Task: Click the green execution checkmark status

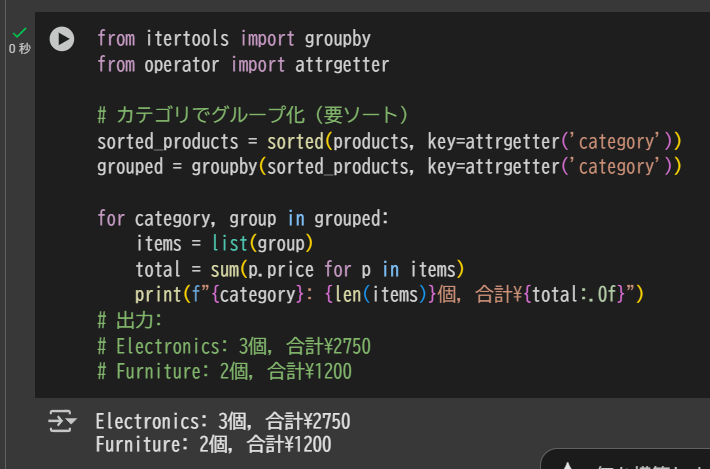Action: point(19,33)
